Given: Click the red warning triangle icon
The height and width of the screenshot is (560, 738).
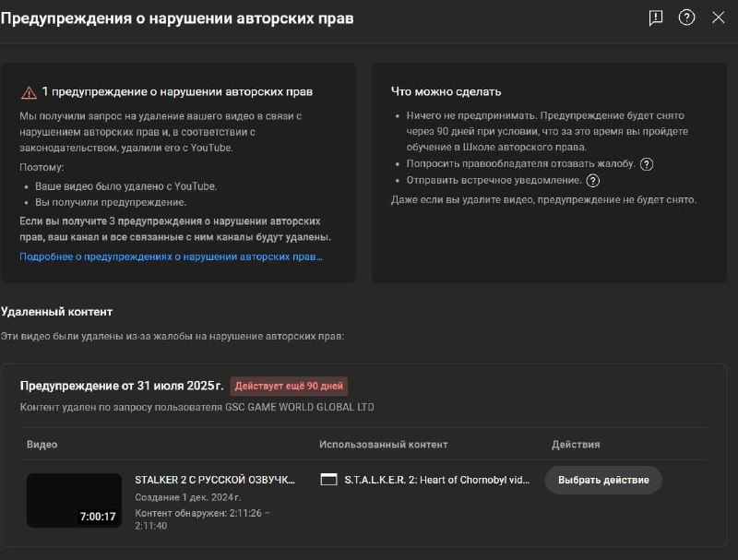Looking at the screenshot, I should pos(29,92).
